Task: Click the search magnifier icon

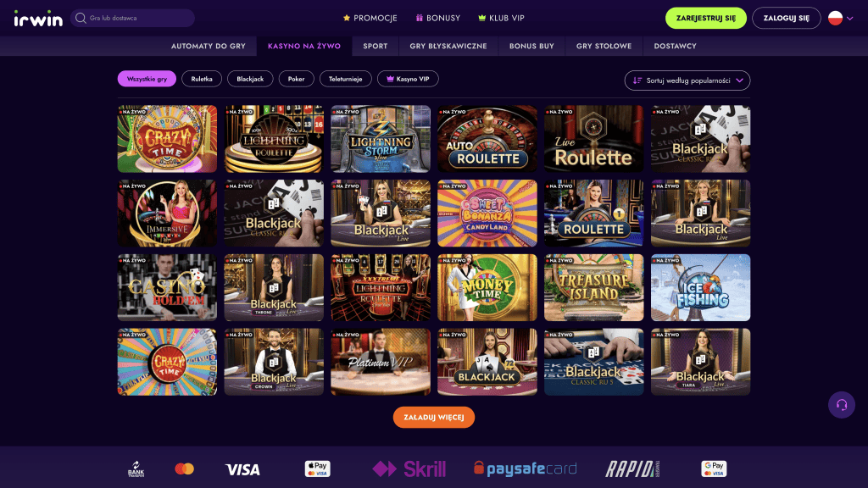Action: tap(81, 19)
